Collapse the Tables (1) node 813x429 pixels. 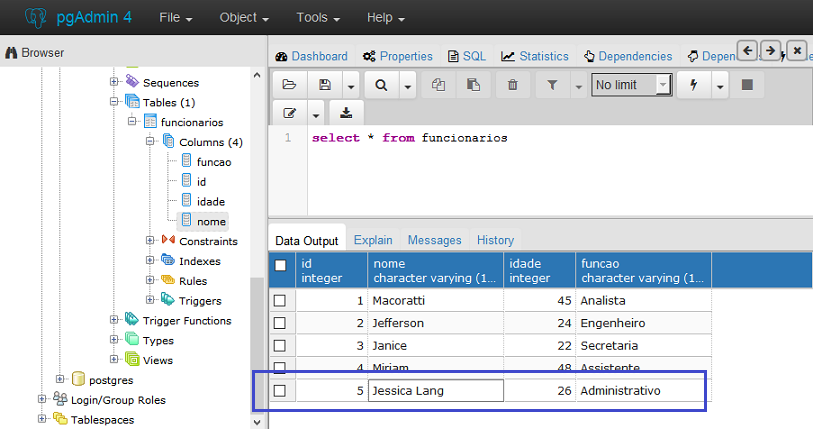click(x=114, y=102)
